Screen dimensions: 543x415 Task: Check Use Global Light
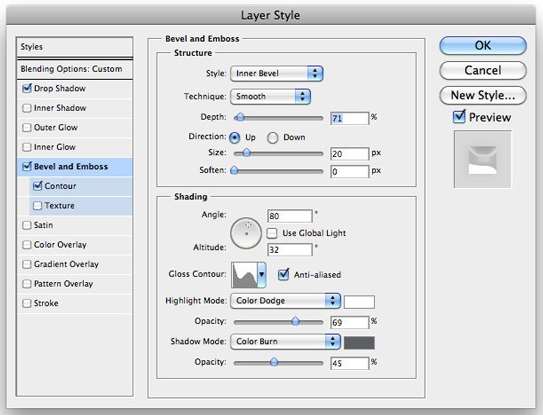point(272,233)
